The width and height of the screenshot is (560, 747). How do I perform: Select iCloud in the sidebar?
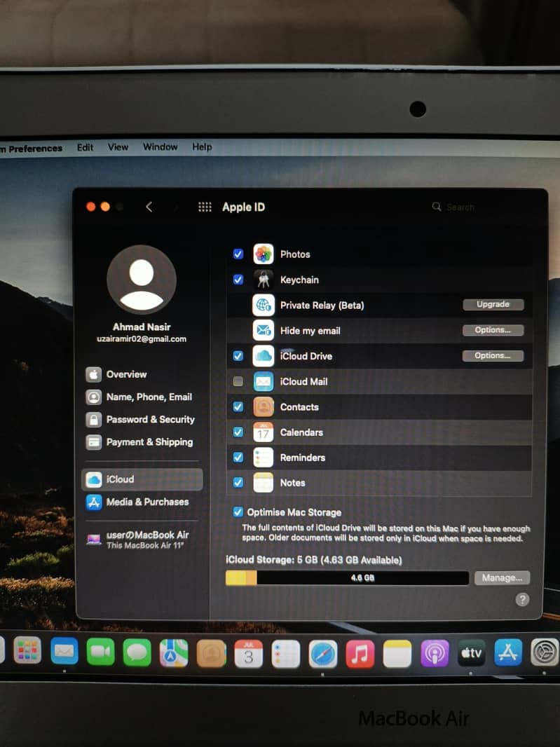(142, 479)
